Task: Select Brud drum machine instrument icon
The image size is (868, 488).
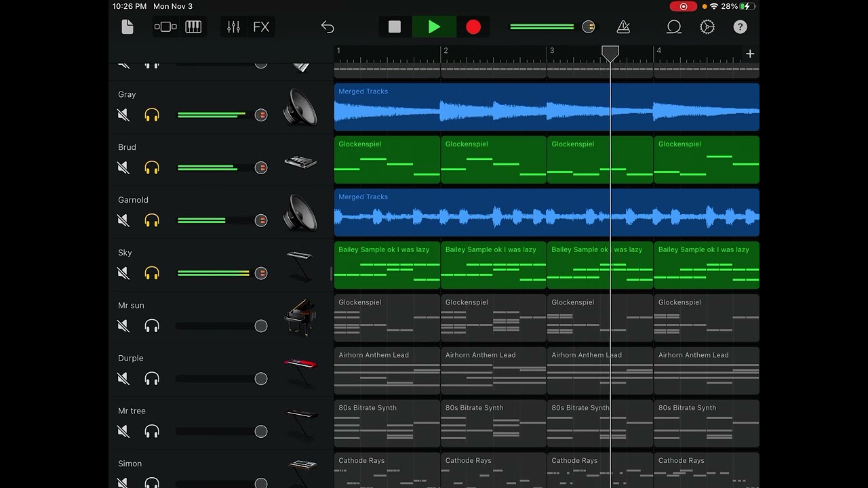Action: (x=300, y=163)
